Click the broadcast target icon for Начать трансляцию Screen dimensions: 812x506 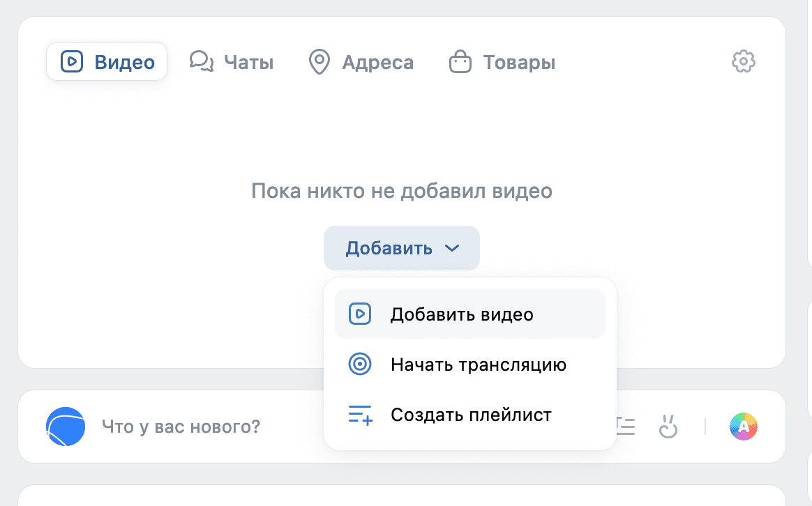coord(360,364)
